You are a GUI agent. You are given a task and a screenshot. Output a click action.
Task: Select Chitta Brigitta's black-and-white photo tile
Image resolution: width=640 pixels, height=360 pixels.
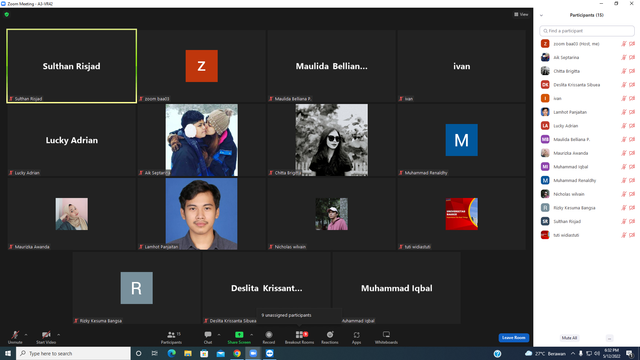[331, 140]
